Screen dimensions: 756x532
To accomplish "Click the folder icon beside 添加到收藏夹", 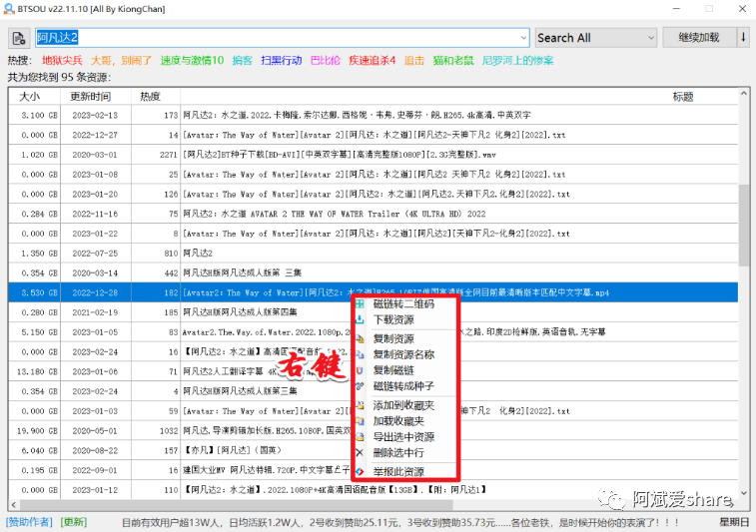I will 360,405.
